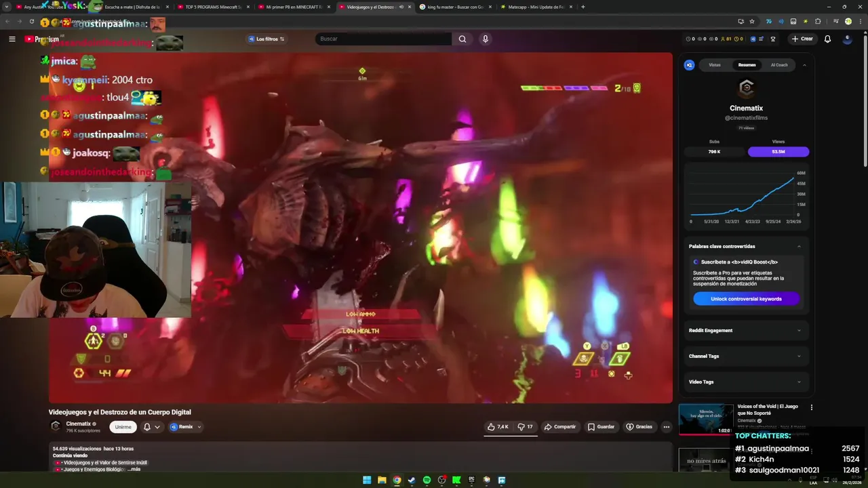
Task: Click the Compartir button
Action: [559, 427]
